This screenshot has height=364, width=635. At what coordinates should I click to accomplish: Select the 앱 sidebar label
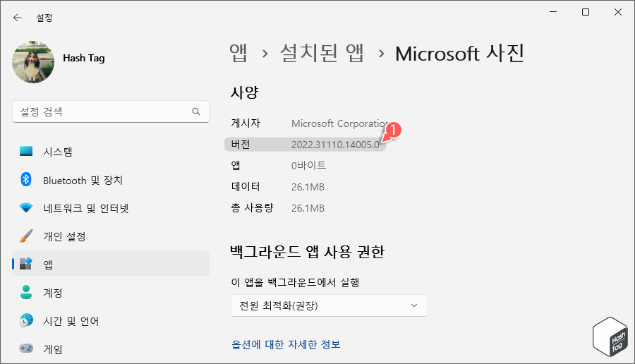click(x=48, y=265)
